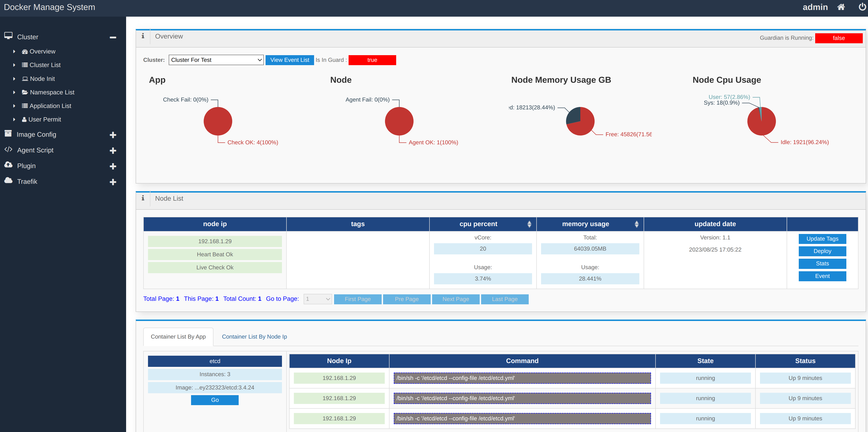Click the Cluster monitor icon in sidebar
This screenshot has width=868, height=432.
[8, 36]
